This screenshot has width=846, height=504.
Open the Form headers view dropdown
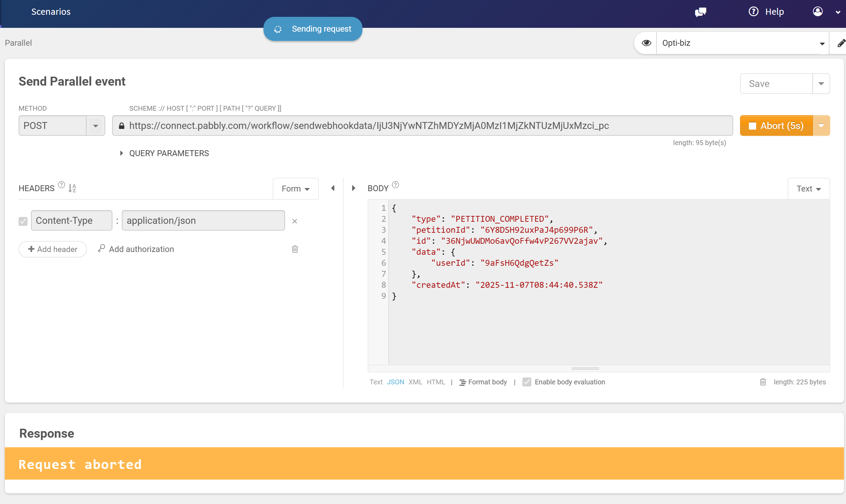[295, 188]
